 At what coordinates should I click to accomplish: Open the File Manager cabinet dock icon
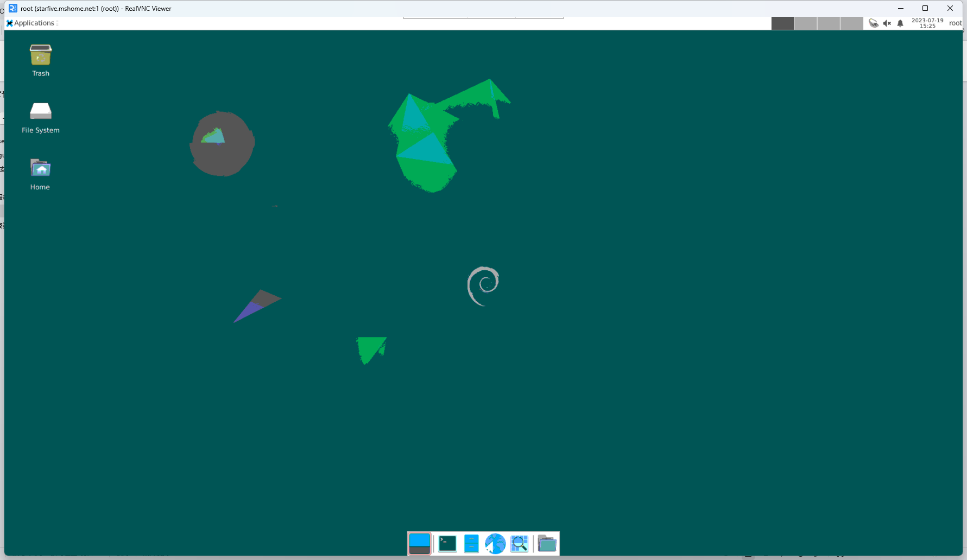pyautogui.click(x=471, y=543)
